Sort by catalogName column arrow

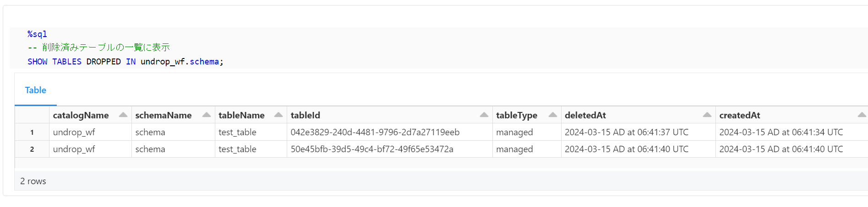123,115
